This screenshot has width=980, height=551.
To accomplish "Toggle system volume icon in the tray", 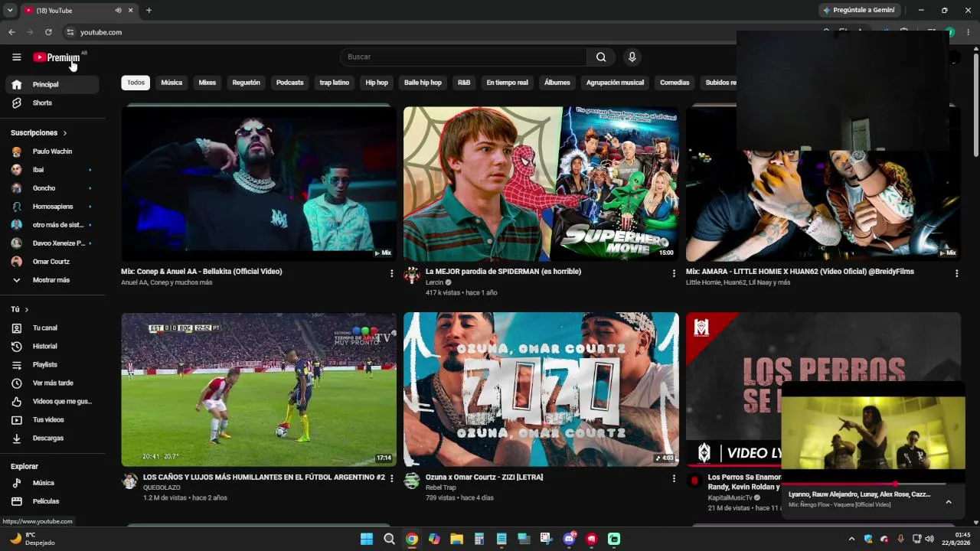I will [x=929, y=539].
